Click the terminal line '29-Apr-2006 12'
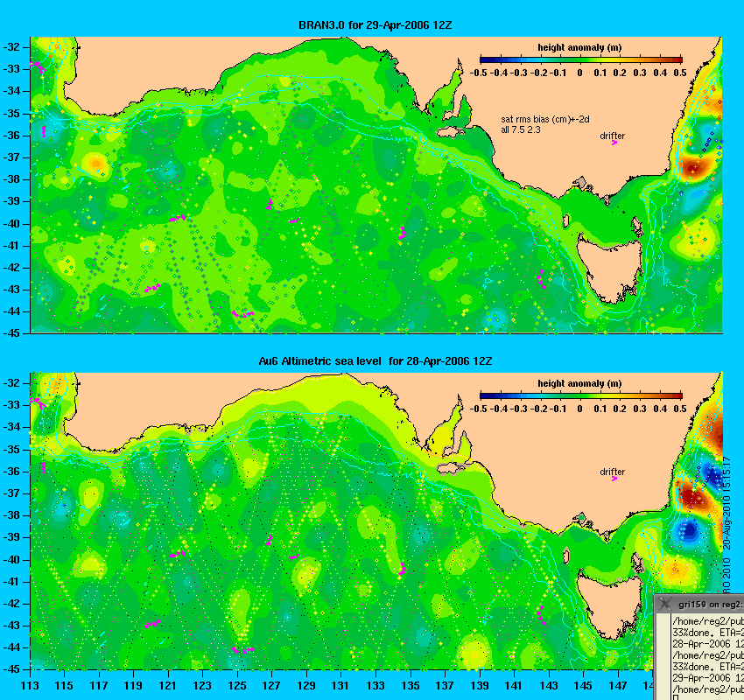The height and width of the screenshot is (700, 744). 708,678
